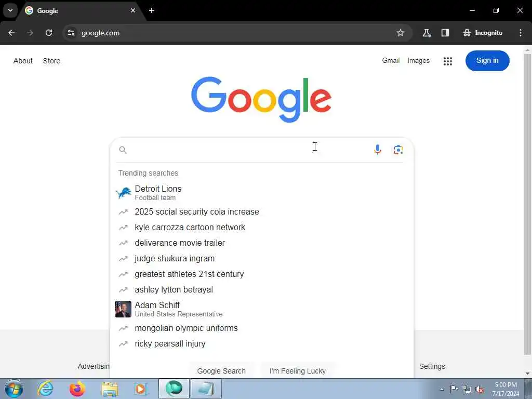Open the taskbar clock showing 5:00 PM
This screenshot has height=399, width=532.
[506, 389]
